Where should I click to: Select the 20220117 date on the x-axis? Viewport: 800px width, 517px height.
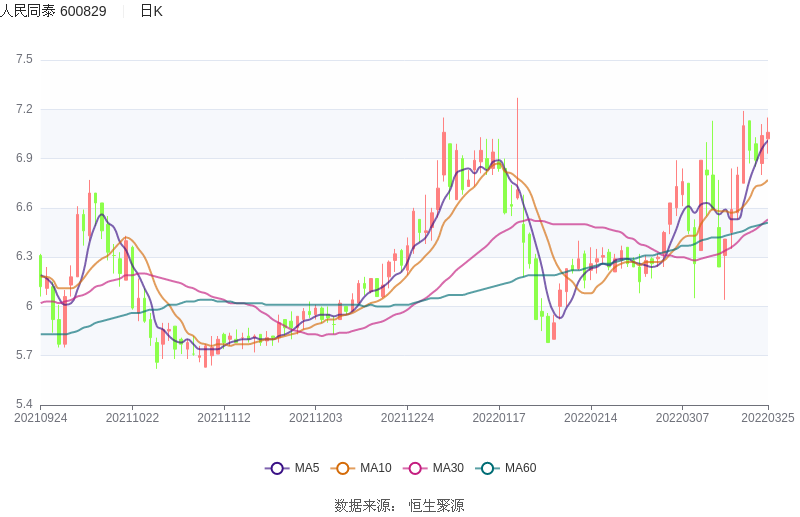499,418
